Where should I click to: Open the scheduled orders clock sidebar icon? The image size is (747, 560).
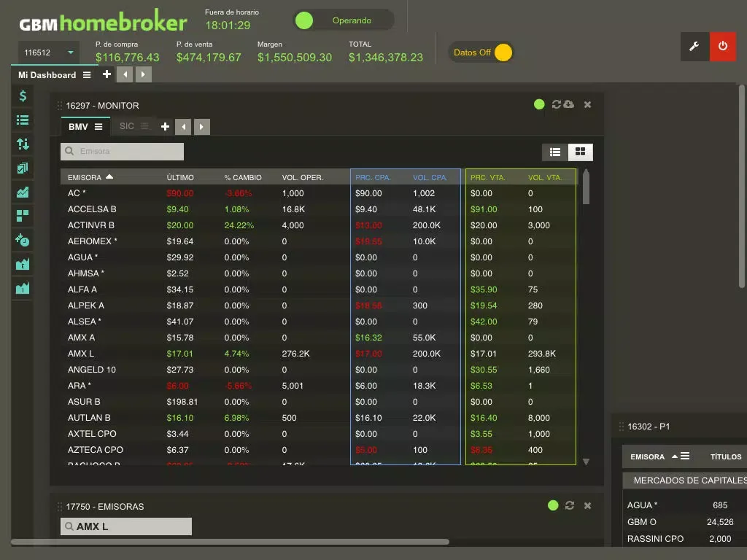(x=23, y=240)
